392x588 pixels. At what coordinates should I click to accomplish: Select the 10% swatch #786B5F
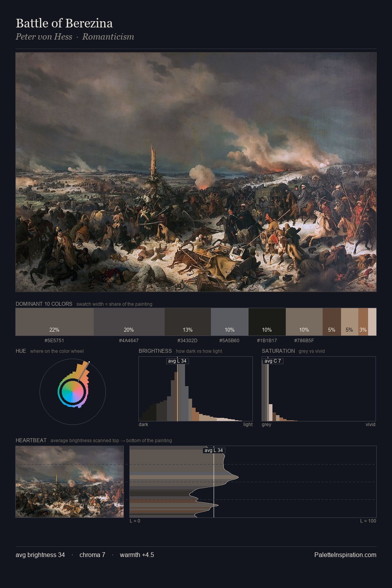(x=304, y=322)
